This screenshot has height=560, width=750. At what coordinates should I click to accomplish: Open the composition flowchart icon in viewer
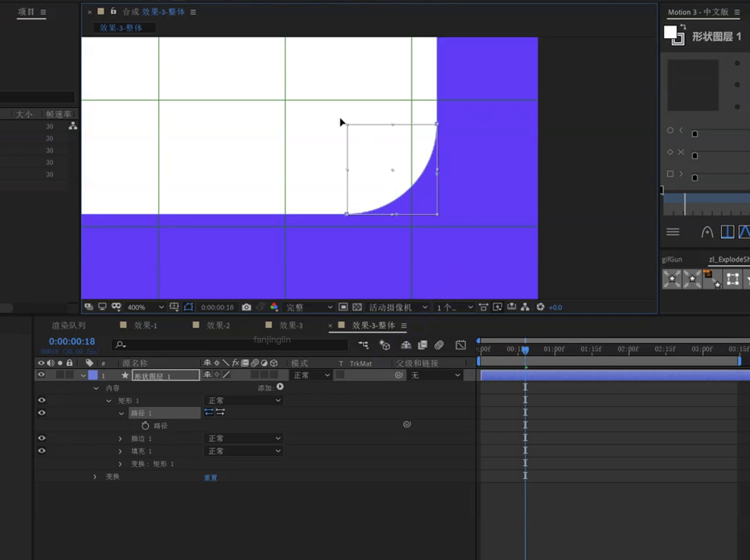(525, 307)
